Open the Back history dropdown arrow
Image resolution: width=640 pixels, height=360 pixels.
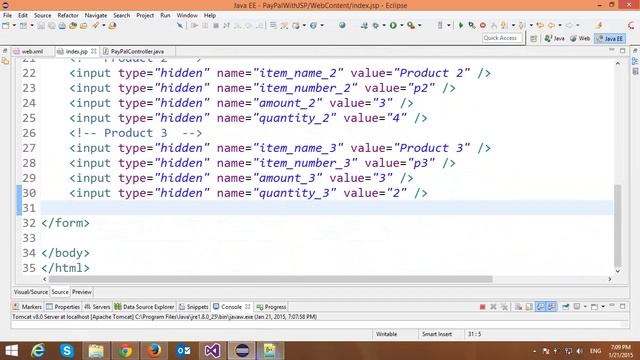coord(560,25)
